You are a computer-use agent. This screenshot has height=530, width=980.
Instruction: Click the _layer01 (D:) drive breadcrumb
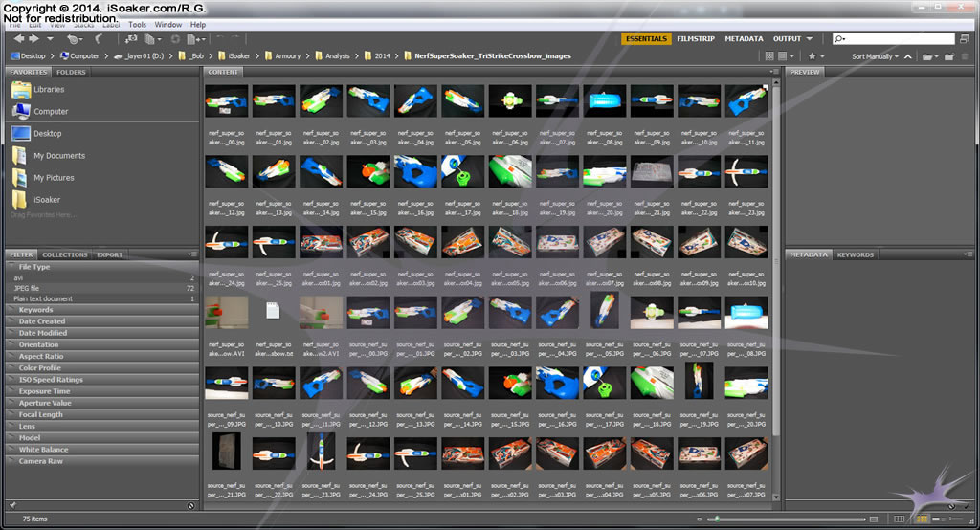[138, 55]
